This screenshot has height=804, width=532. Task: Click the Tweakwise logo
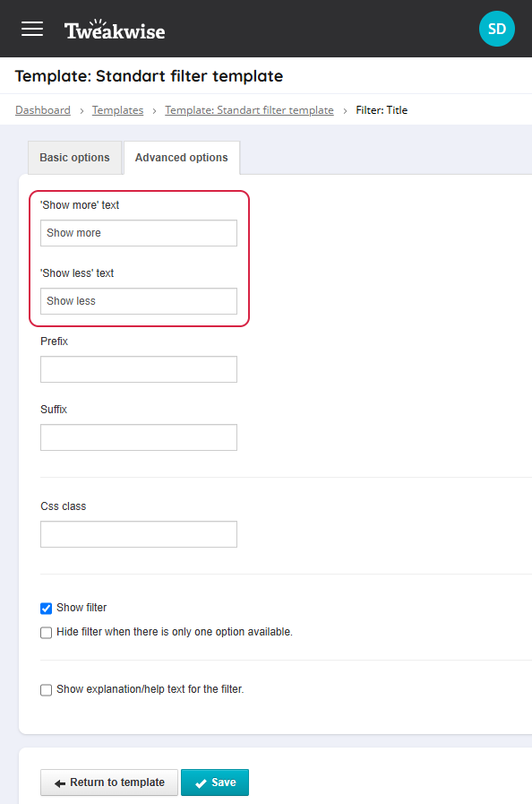[115, 30]
